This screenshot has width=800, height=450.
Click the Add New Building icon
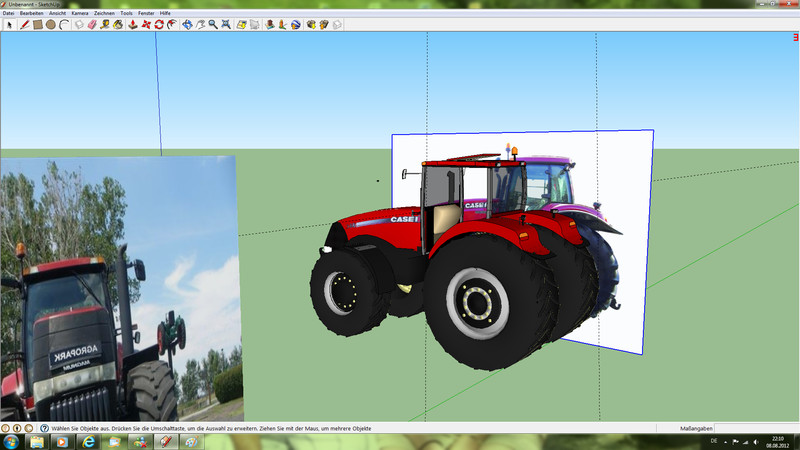tap(270, 24)
